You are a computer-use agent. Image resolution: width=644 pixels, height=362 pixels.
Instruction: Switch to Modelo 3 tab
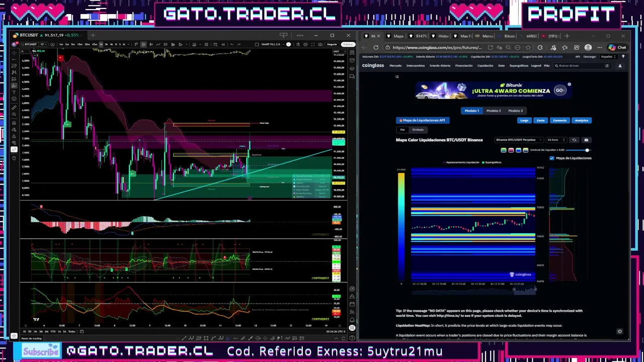point(515,111)
